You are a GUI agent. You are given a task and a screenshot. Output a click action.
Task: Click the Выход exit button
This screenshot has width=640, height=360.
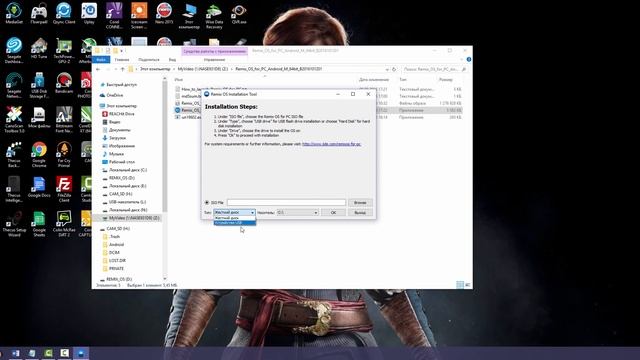360,213
